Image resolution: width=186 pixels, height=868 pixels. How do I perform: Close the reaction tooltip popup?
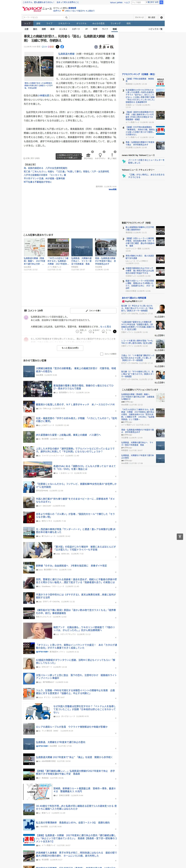pyautogui.click(x=81, y=155)
